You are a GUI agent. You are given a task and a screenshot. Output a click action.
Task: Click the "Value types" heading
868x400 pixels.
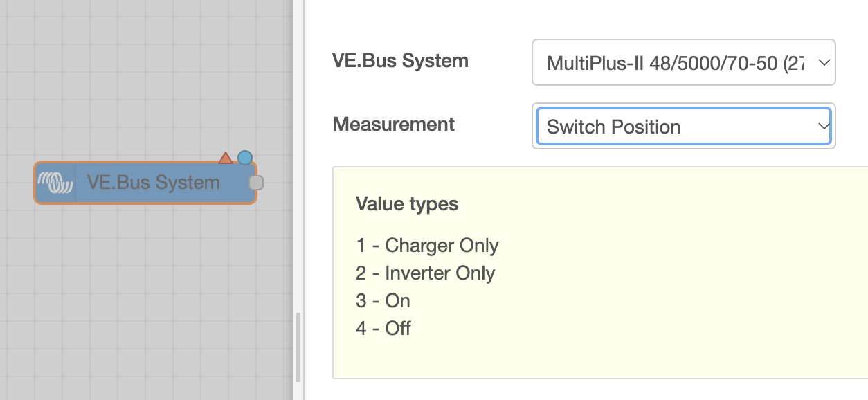(x=407, y=204)
